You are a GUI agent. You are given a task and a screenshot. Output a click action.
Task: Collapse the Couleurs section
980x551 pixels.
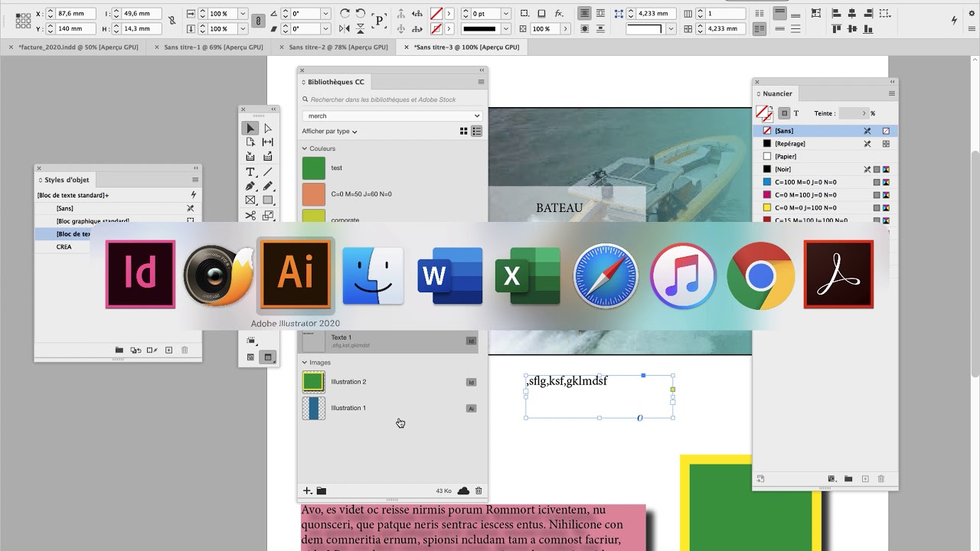[305, 148]
